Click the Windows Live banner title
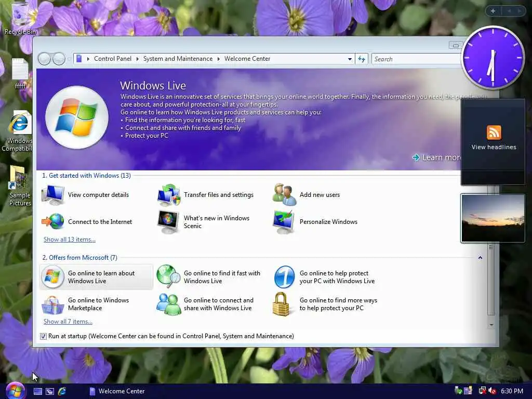 pos(153,86)
